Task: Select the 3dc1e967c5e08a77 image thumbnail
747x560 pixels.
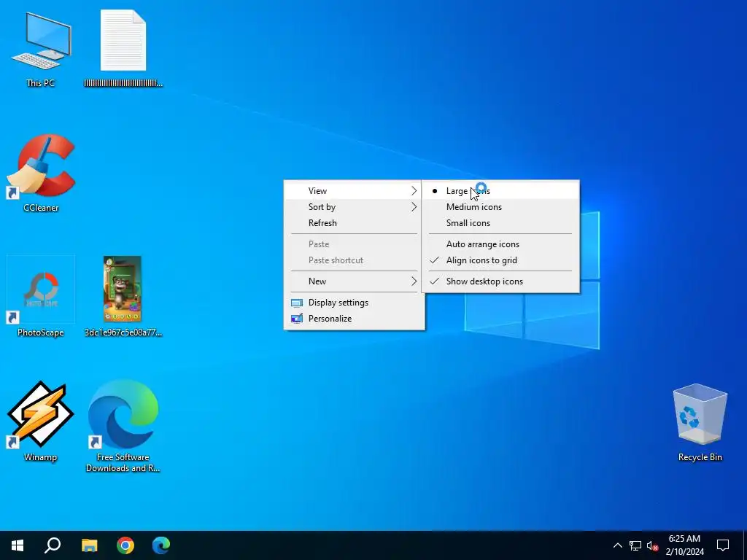Action: tap(123, 289)
